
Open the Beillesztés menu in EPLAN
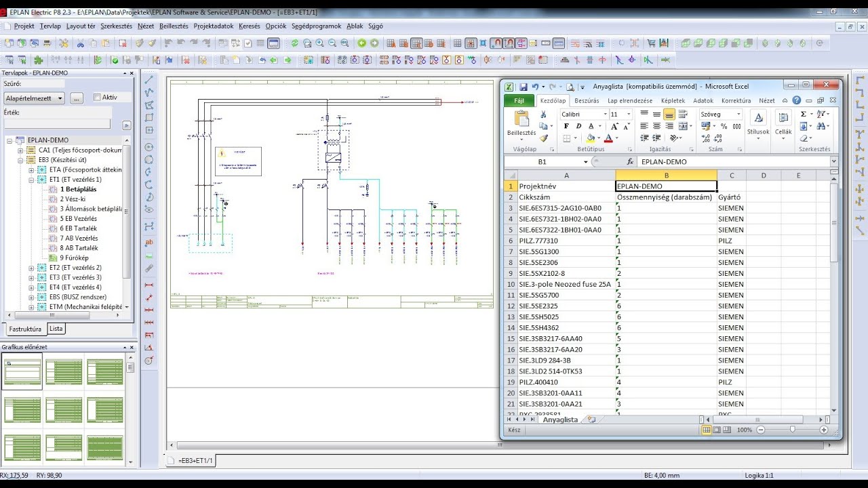(174, 26)
